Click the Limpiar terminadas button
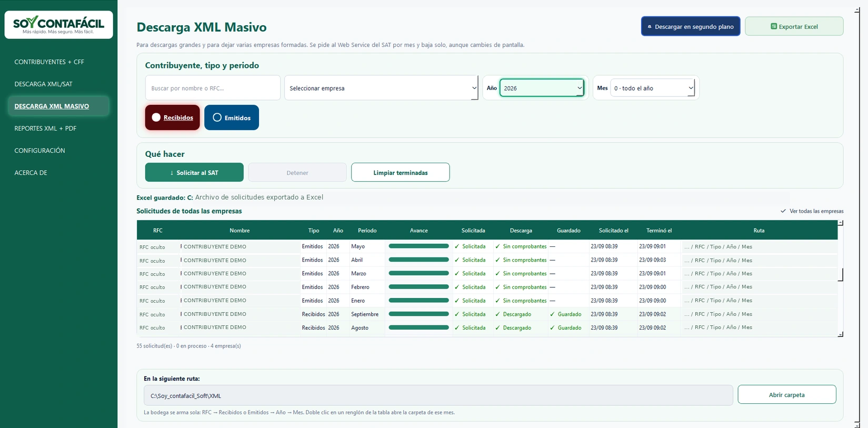868x428 pixels. (401, 172)
